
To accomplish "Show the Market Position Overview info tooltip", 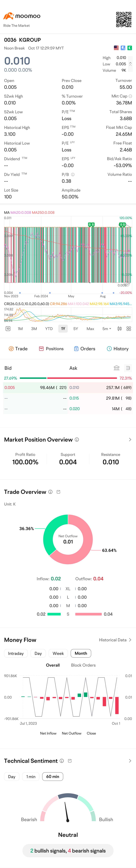I will pyautogui.click(x=77, y=439).
